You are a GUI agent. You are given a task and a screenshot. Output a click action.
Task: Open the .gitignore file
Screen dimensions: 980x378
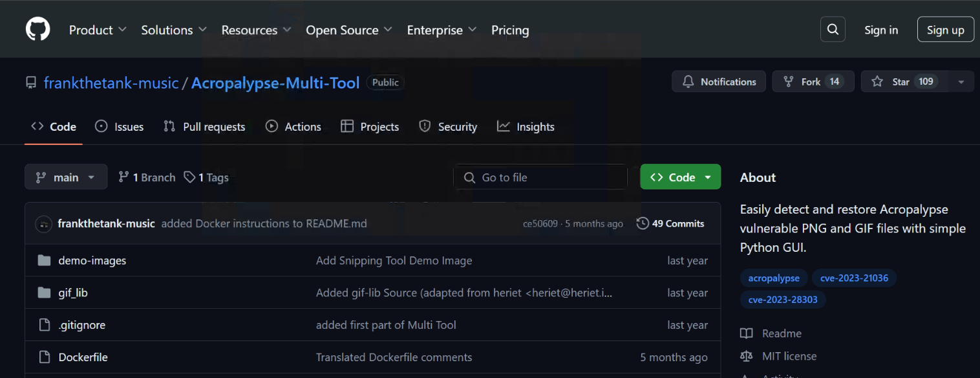(82, 325)
